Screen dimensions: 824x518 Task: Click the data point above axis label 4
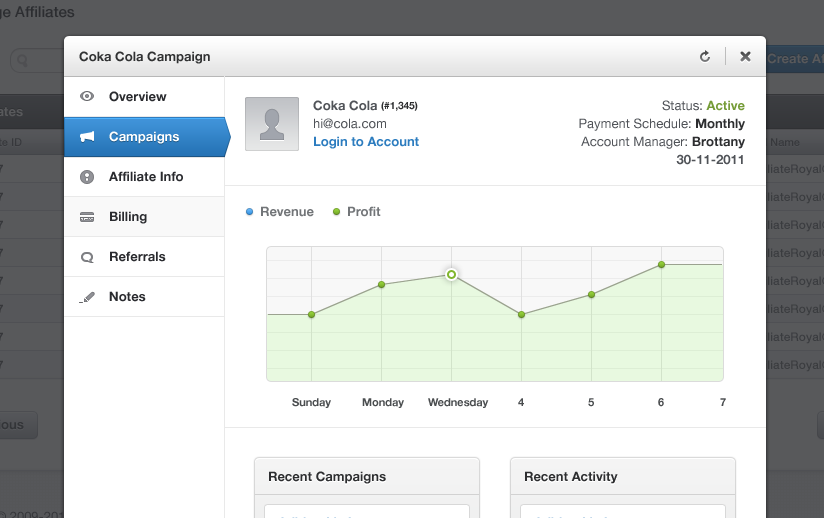(521, 314)
